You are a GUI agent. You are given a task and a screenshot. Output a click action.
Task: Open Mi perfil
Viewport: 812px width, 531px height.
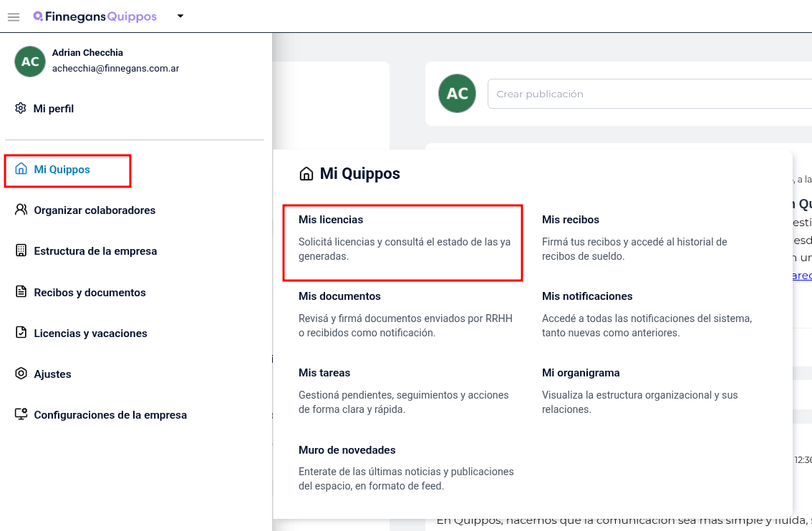coord(53,109)
